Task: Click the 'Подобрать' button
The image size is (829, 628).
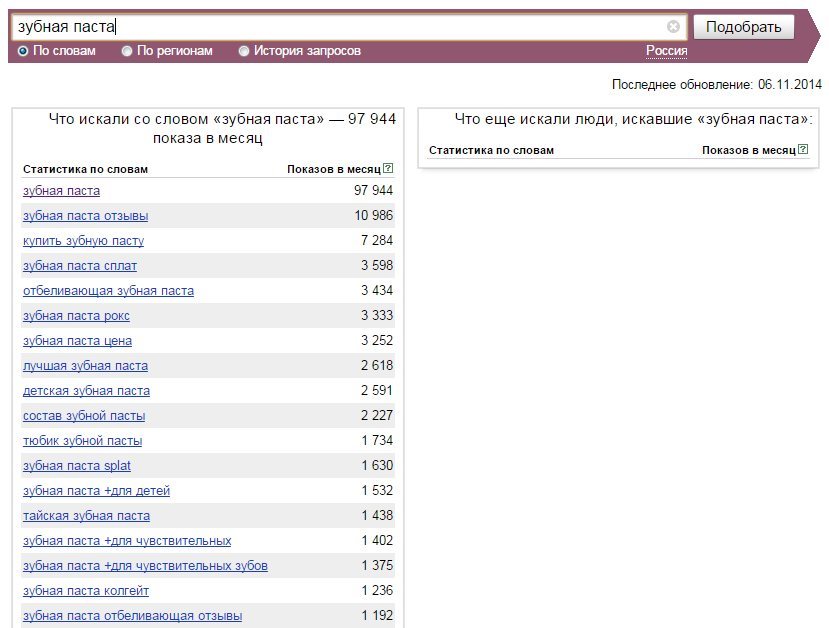Action: (x=743, y=27)
